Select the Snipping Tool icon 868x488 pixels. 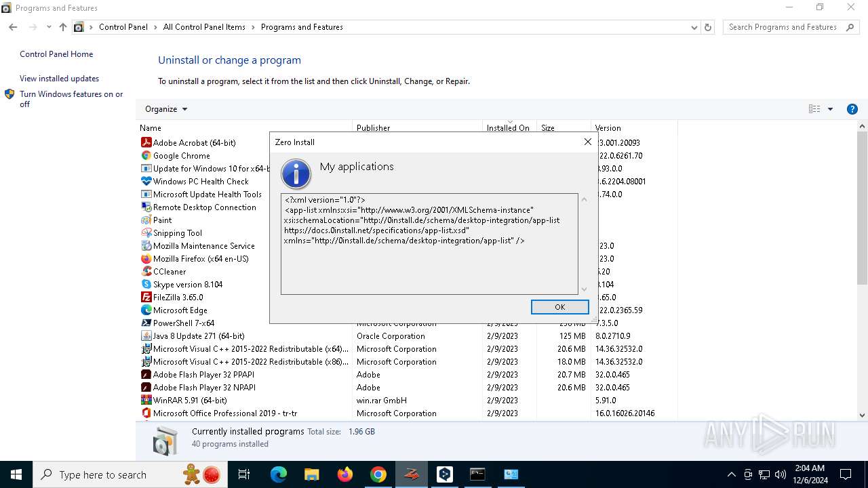(x=146, y=232)
